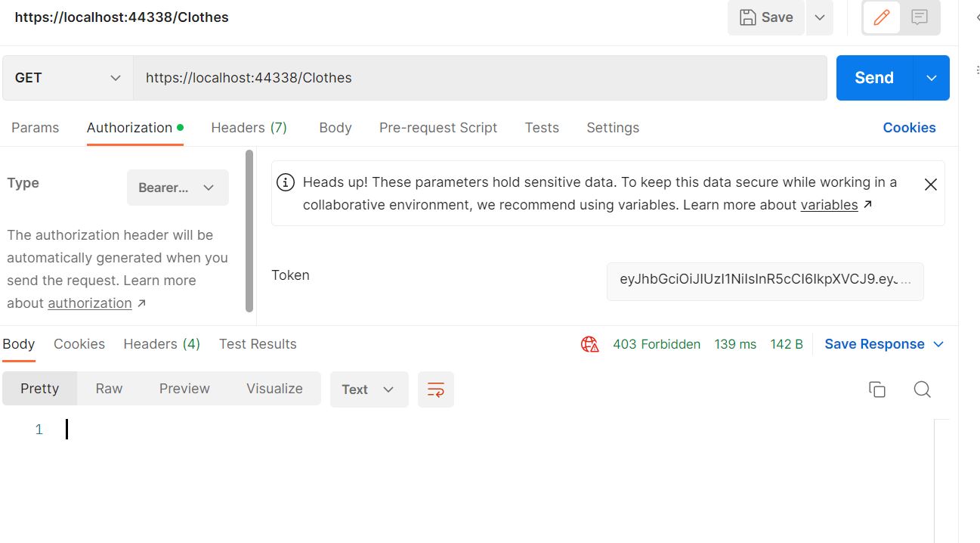
Task: Search within the response body
Action: [922, 389]
